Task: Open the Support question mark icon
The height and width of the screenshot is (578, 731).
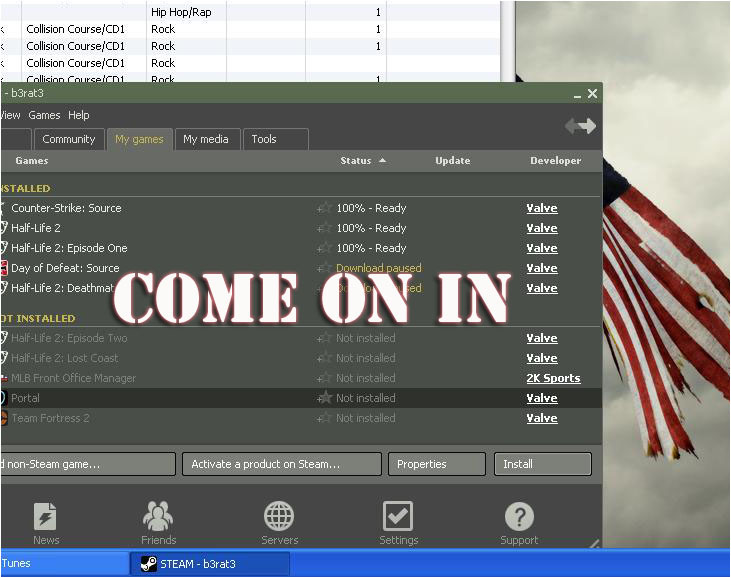Action: (519, 516)
